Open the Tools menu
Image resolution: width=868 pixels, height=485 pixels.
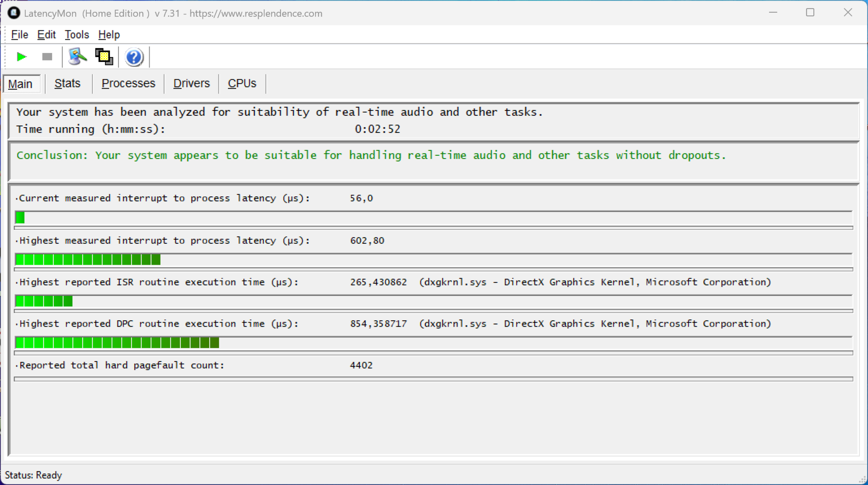[76, 35]
